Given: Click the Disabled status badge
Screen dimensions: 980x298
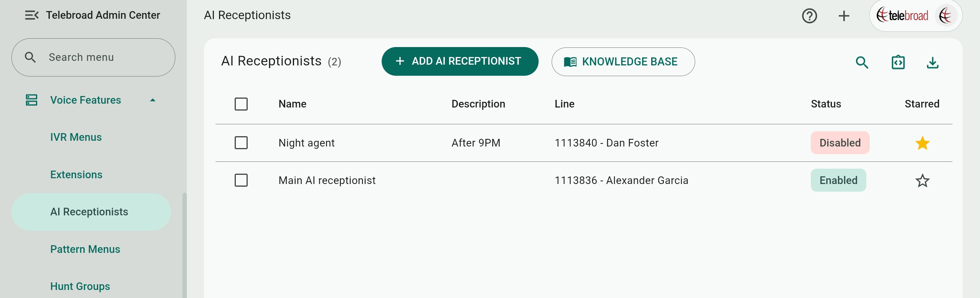Looking at the screenshot, I should click(x=840, y=143).
